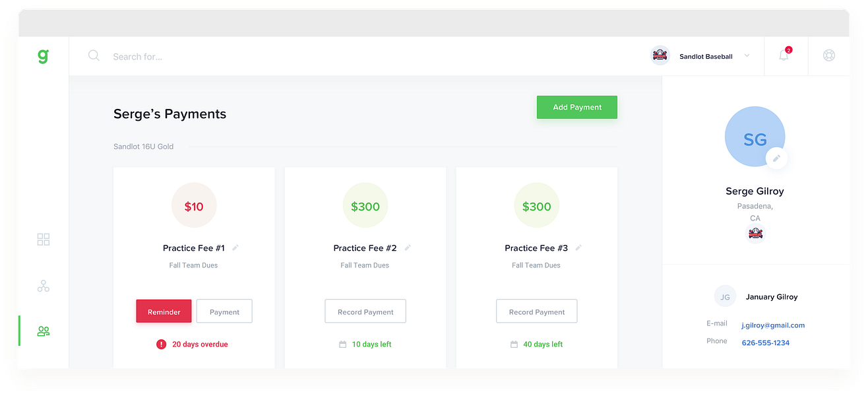Open the notifications bell
Image resolution: width=868 pixels, height=396 pixels.
coord(784,56)
